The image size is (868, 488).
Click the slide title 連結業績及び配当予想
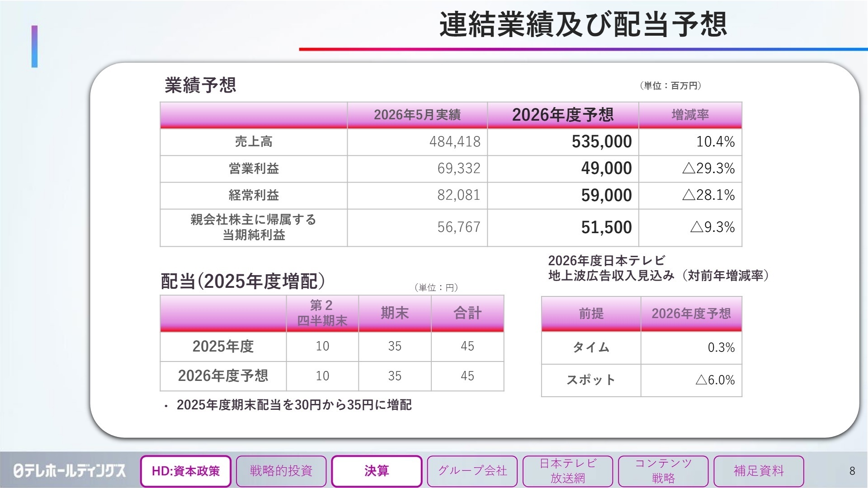(x=583, y=24)
